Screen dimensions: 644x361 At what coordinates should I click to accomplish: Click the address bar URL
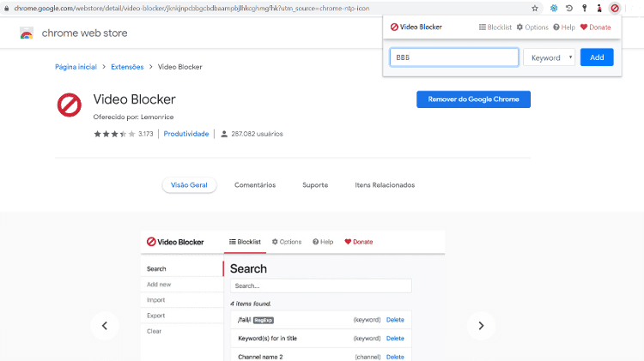click(191, 9)
